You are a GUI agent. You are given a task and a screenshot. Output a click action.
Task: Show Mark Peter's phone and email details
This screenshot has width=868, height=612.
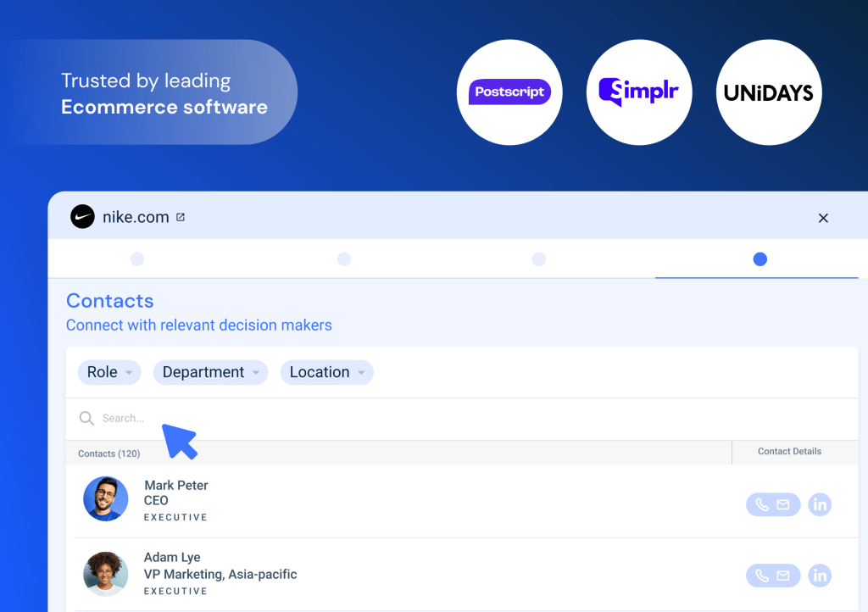pyautogui.click(x=773, y=504)
